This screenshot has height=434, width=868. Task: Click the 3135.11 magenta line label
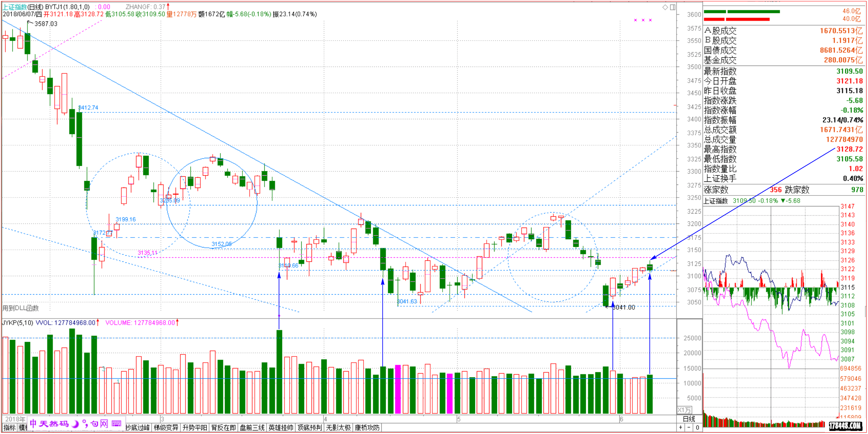coord(148,253)
